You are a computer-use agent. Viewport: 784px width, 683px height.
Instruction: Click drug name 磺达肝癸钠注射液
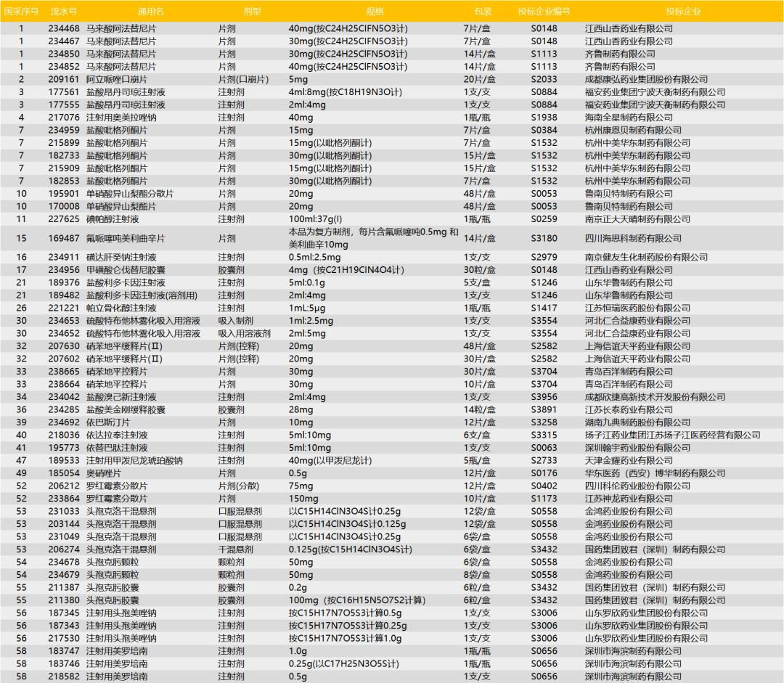(x=121, y=258)
